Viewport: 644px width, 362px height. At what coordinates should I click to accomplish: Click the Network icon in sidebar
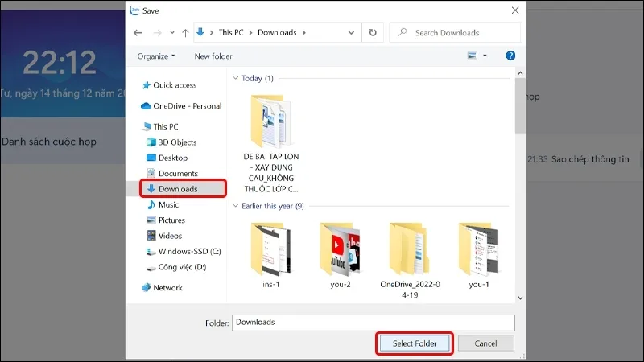pos(146,288)
